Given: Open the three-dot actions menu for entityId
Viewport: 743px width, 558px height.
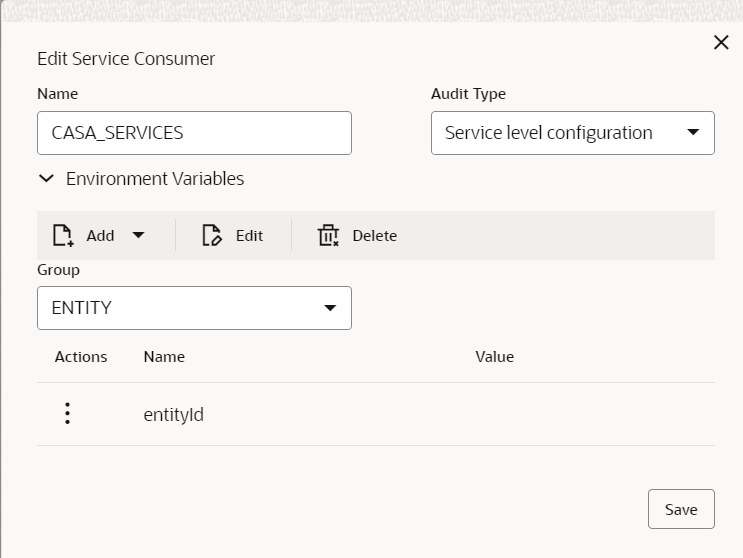Looking at the screenshot, I should coord(67,413).
